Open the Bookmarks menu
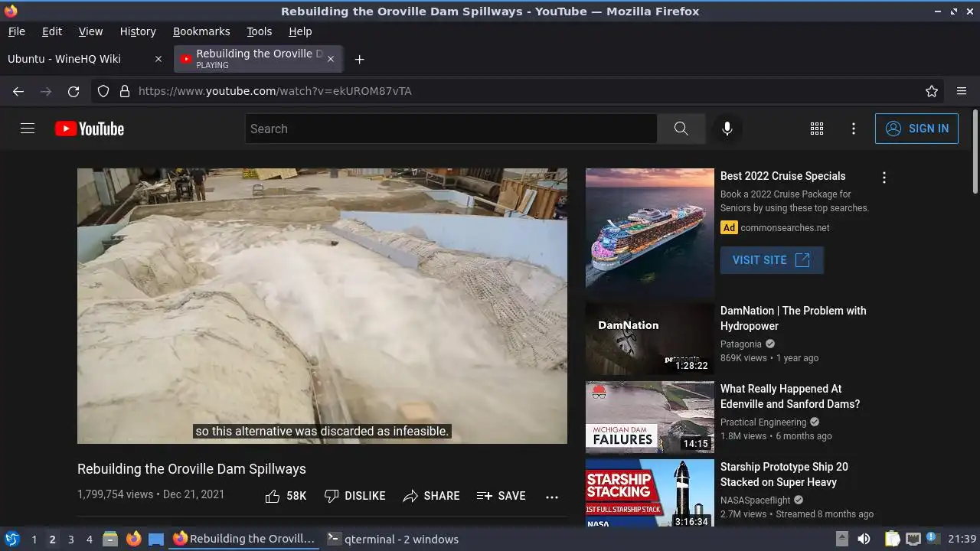 point(201,31)
